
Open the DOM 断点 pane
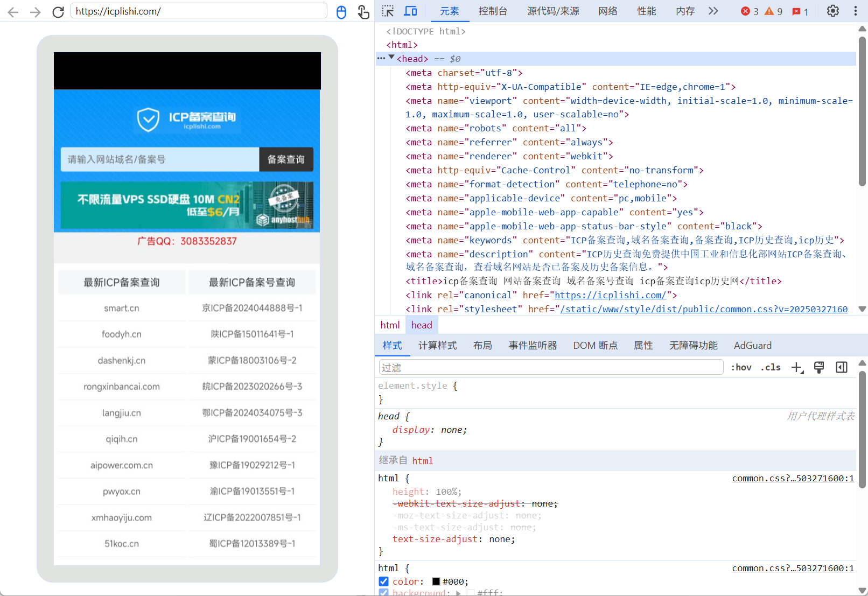(x=595, y=346)
